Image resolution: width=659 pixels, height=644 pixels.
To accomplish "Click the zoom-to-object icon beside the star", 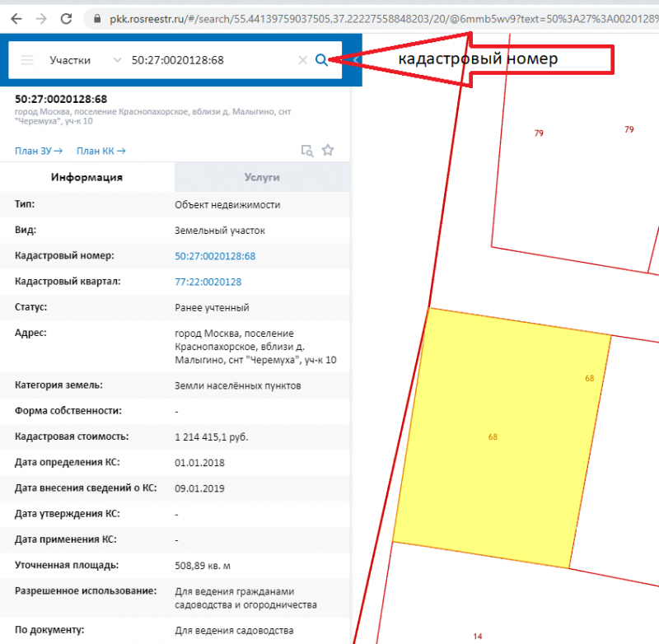I will [x=306, y=151].
